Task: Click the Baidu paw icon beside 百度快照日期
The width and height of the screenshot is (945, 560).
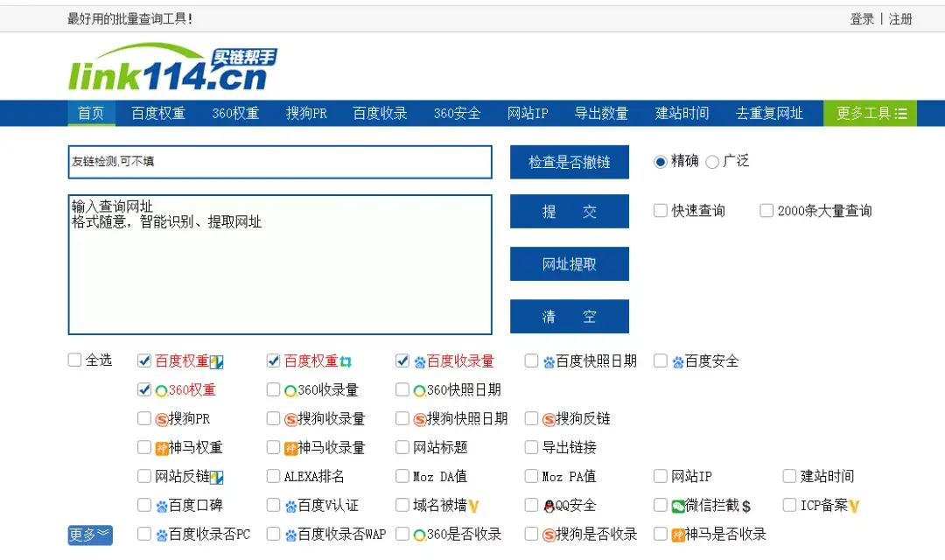Action: pyautogui.click(x=549, y=361)
